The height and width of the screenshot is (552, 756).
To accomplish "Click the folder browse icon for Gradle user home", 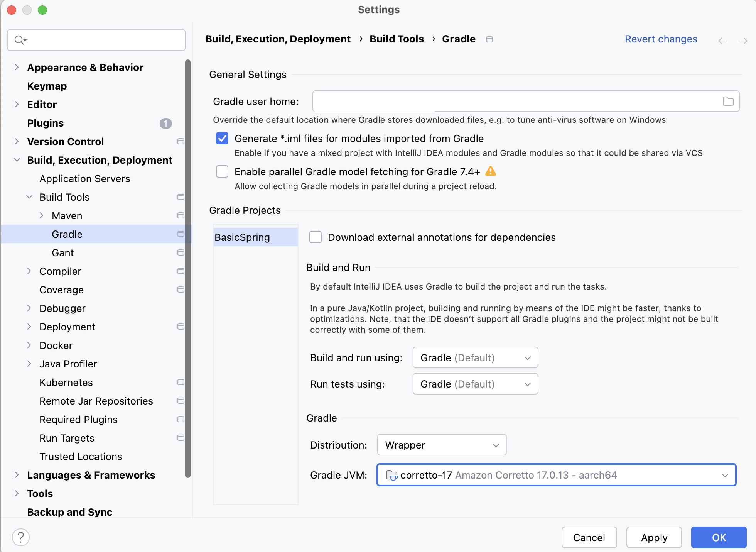I will point(728,101).
